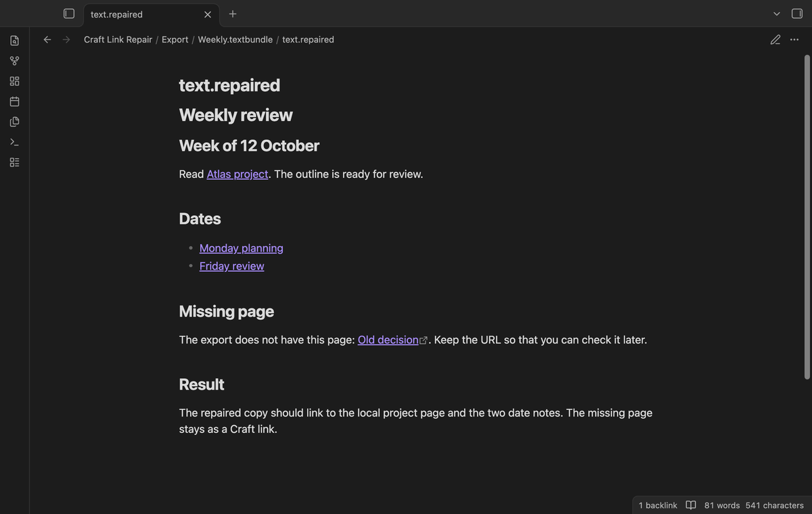
Task: Navigate back with the left arrow
Action: click(x=47, y=40)
